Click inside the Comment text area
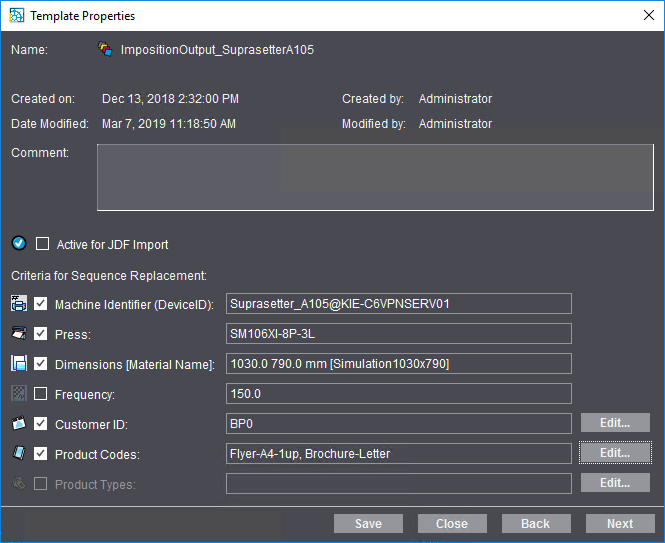 (375, 177)
